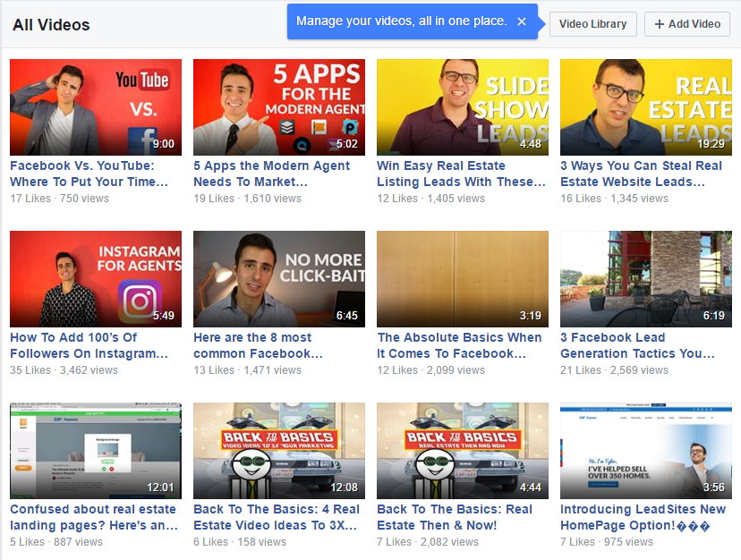This screenshot has height=560, width=741.
Task: Click the '12 Likes · 2,099 views' text
Action: pos(430,370)
